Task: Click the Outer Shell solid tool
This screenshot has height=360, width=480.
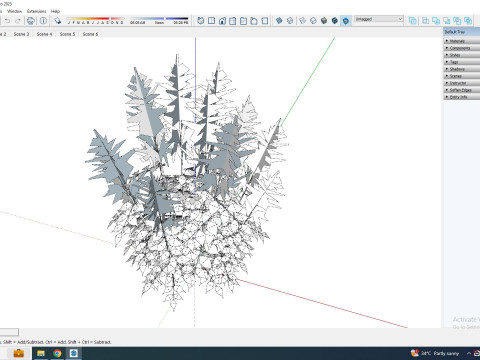Action: 413,21
